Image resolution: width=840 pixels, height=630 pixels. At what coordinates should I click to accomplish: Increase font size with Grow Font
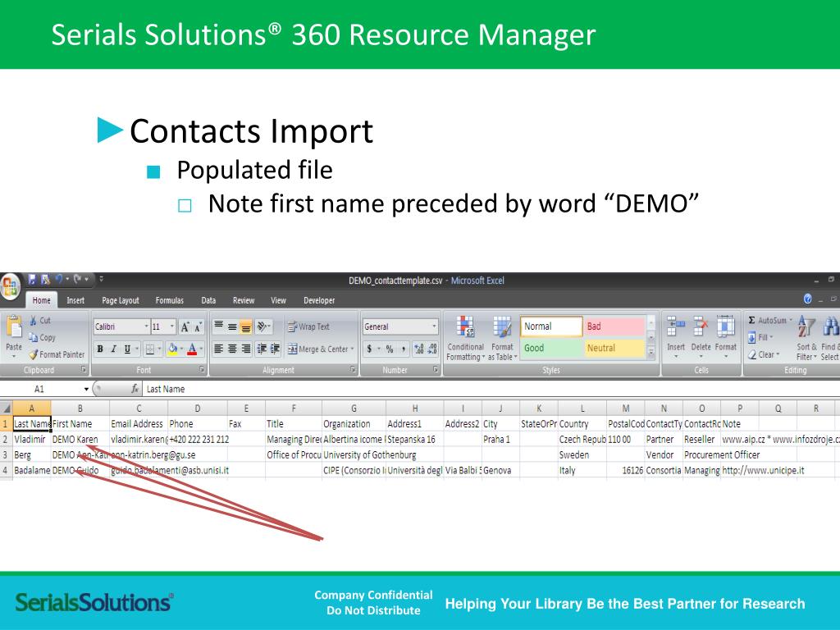tap(185, 326)
